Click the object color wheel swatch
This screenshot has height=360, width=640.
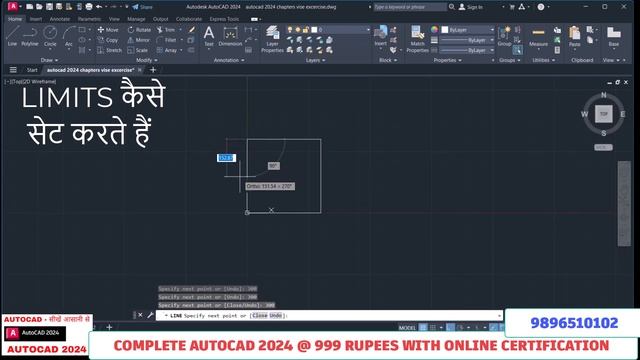click(434, 29)
